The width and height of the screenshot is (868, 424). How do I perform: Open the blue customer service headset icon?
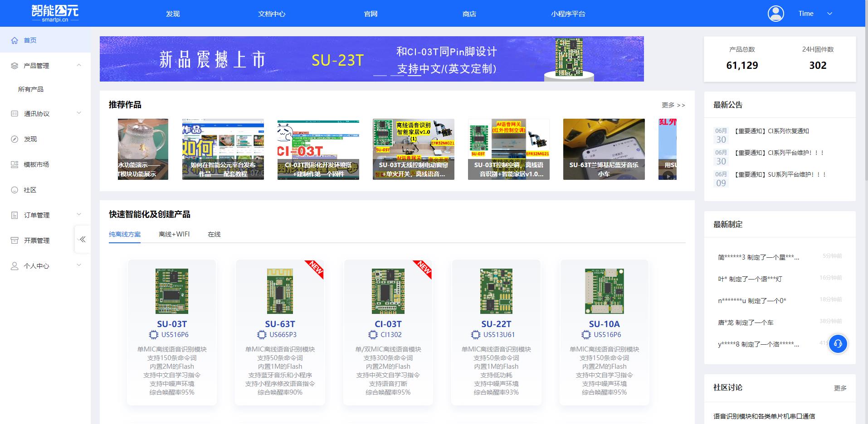pos(838,344)
